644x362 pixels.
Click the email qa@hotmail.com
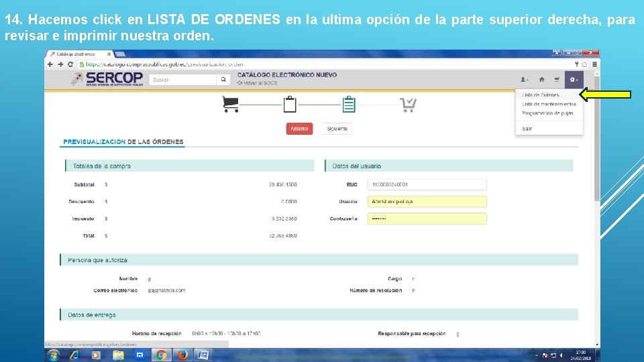tap(166, 290)
